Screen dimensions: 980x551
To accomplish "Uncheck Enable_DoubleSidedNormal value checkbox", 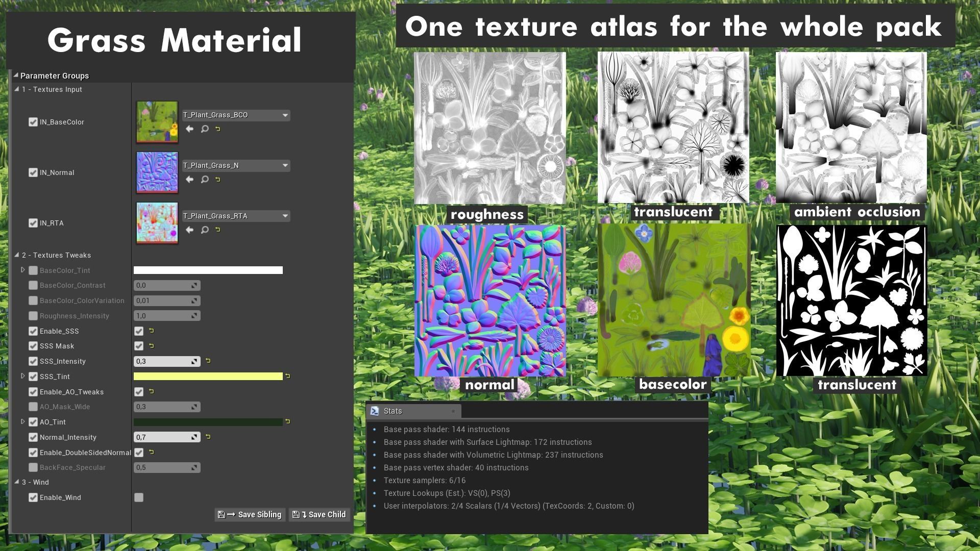I will pyautogui.click(x=139, y=453).
